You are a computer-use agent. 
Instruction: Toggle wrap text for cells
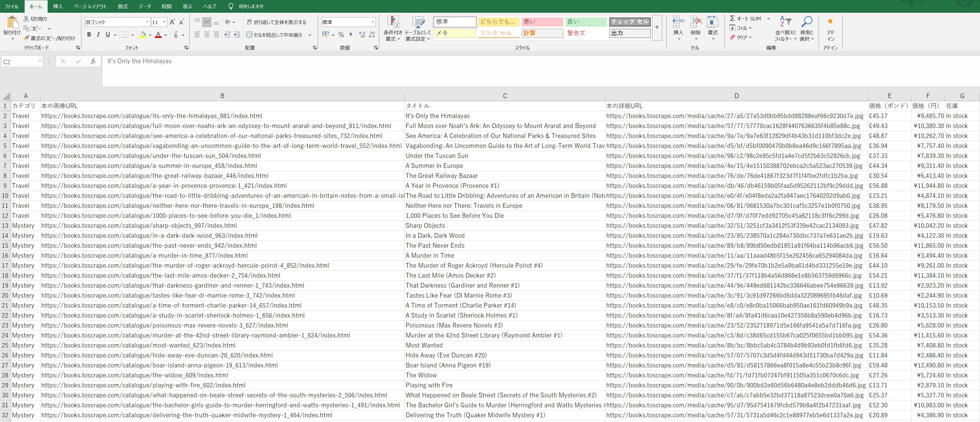click(x=277, y=22)
